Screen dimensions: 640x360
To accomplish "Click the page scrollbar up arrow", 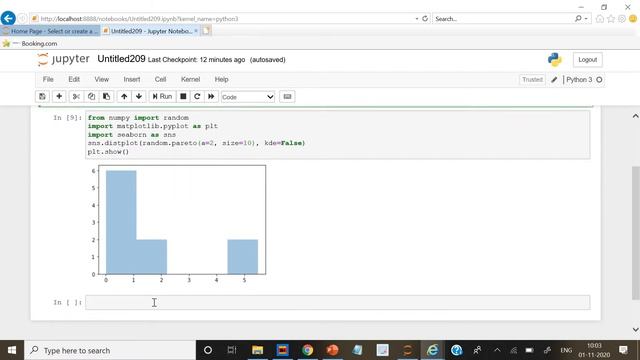I will tap(636, 116).
